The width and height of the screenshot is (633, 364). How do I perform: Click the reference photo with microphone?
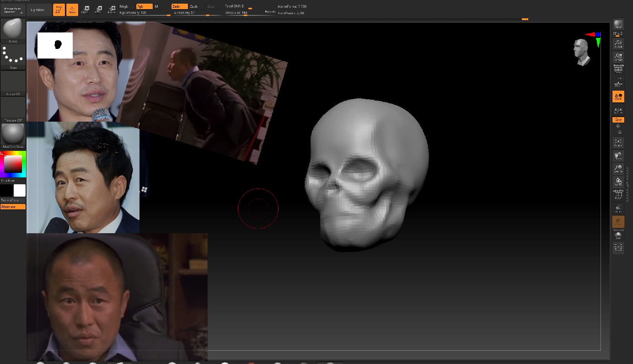pos(83,177)
